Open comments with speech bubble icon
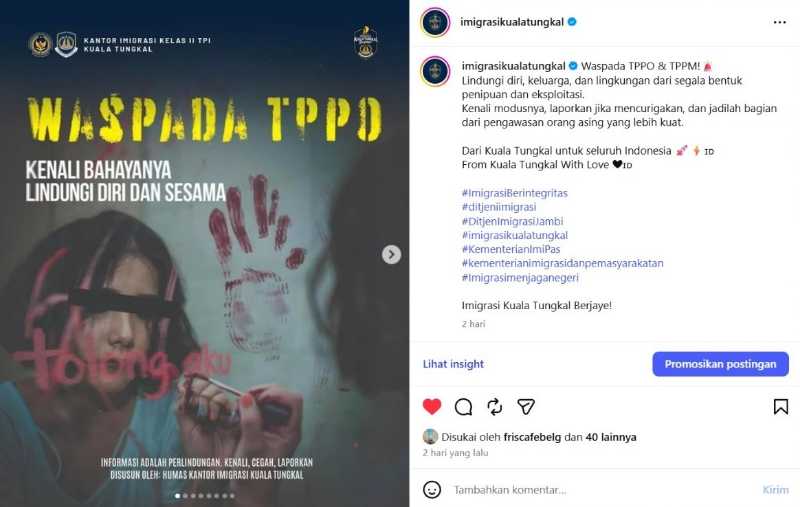 click(x=463, y=407)
